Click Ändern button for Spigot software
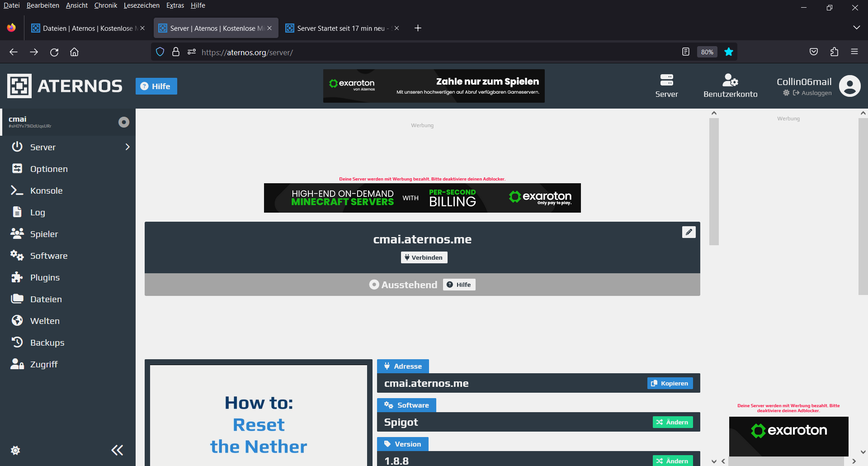This screenshot has width=868, height=466. point(673,422)
